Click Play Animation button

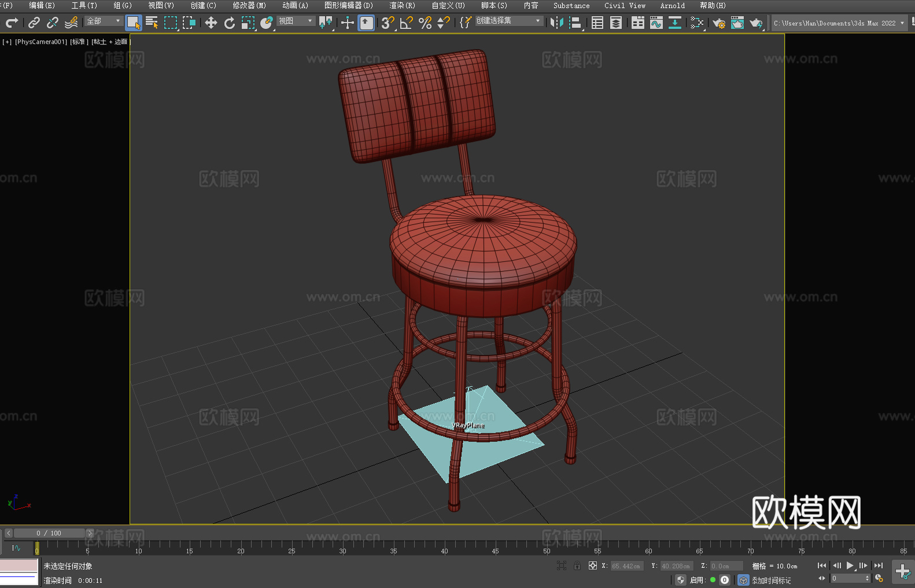(850, 565)
